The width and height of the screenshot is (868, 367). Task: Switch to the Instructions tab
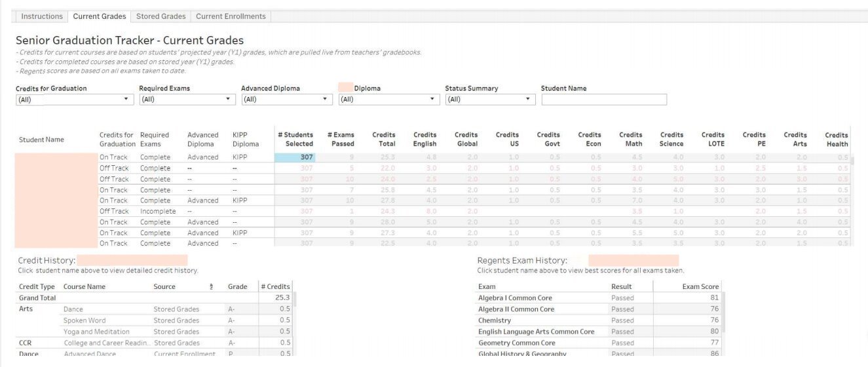[42, 16]
